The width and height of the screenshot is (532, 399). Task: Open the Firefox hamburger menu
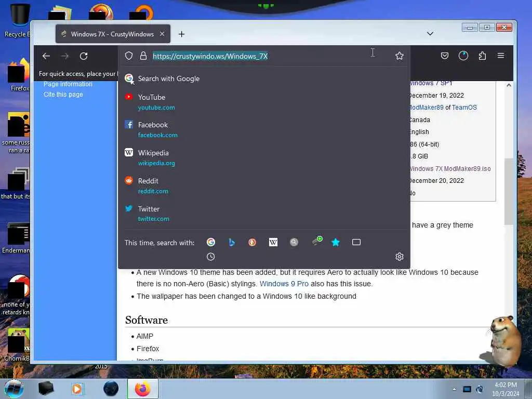(x=501, y=55)
